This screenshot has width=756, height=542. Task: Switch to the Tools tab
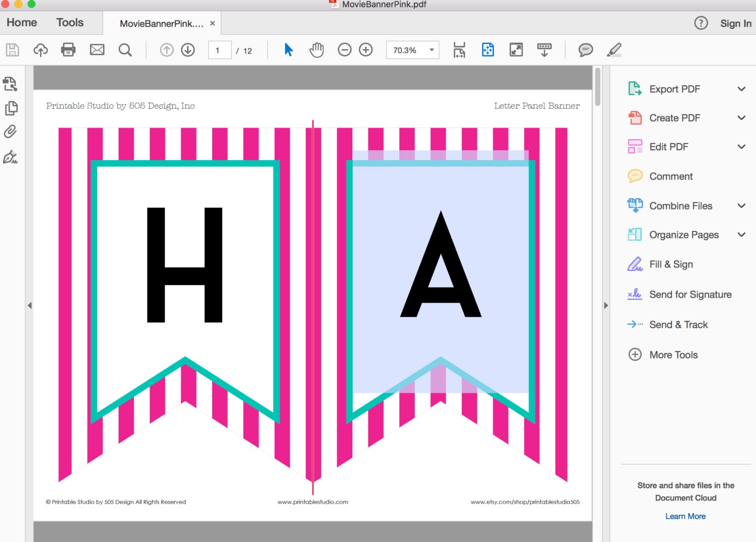pyautogui.click(x=69, y=22)
